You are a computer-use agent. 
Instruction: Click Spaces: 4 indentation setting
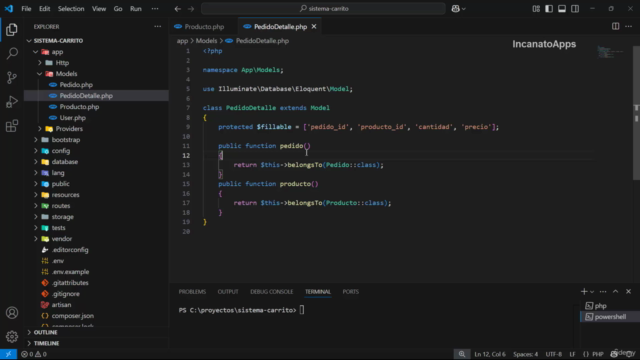(x=525, y=354)
